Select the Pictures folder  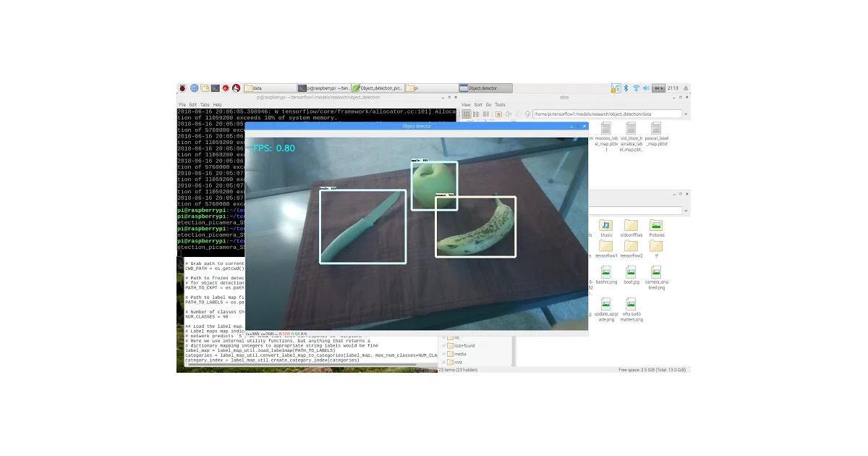656,228
